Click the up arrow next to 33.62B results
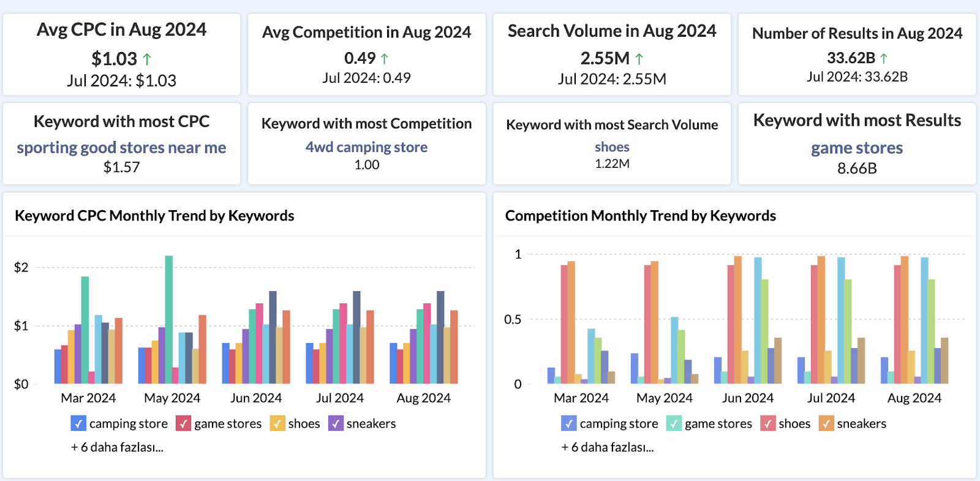Viewport: 980px width, 481px height. [884, 59]
